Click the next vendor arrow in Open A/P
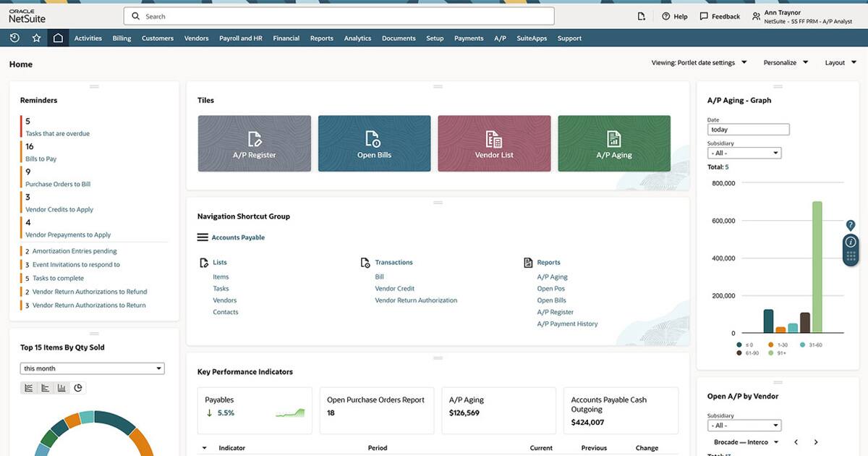868x456 pixels. tap(816, 442)
